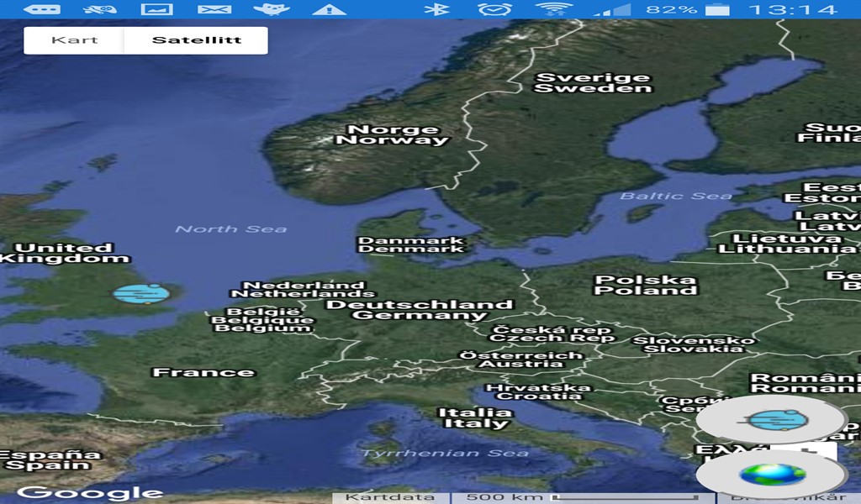Switch the map to Kart view
This screenshot has width=861, height=504.
tap(74, 39)
